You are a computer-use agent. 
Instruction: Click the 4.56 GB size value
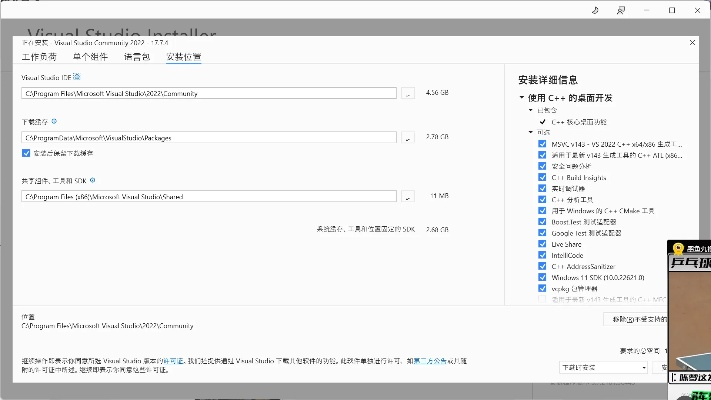click(437, 93)
